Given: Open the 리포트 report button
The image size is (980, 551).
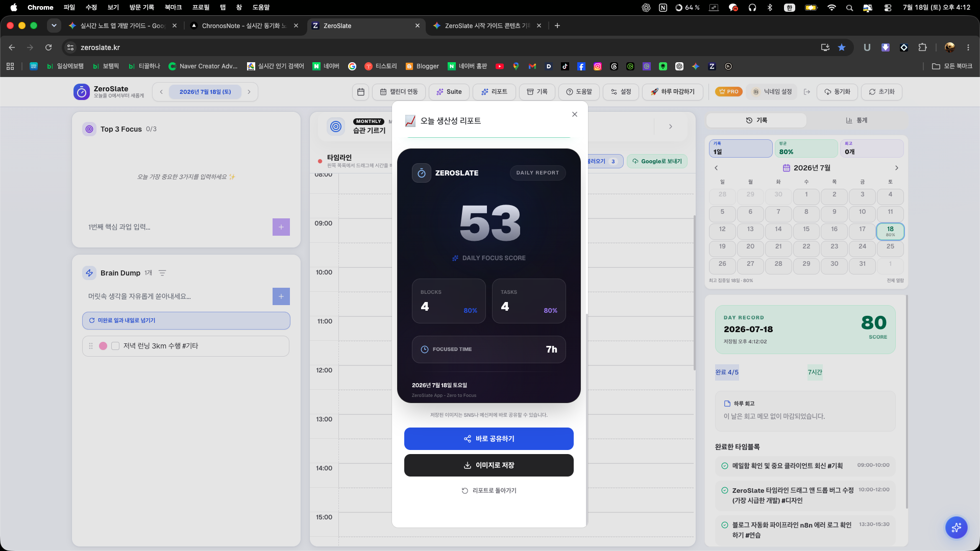Looking at the screenshot, I should tap(494, 92).
